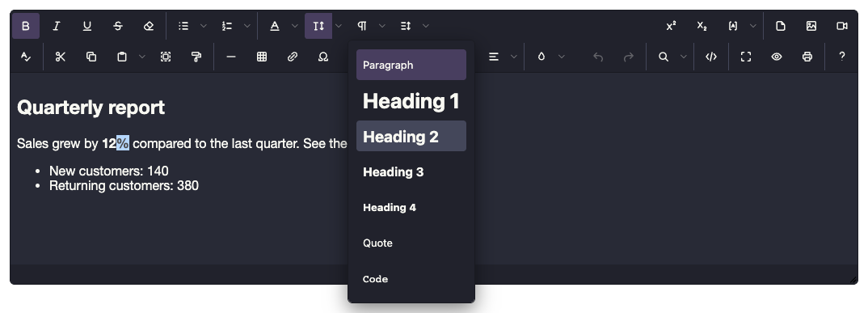Screen dimensions: 868x313
Task: Click the eraser clear formatting icon
Action: pos(149,26)
